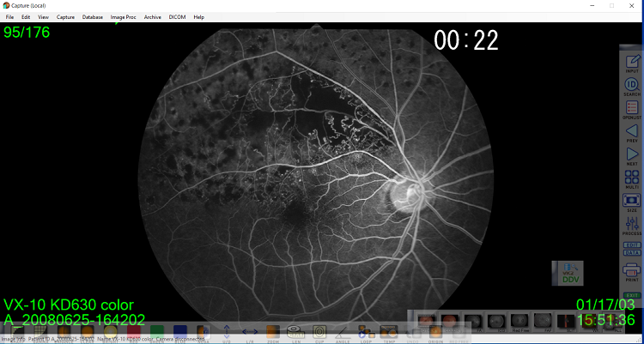Click the SIZE icon
This screenshot has width=644, height=344.
click(x=632, y=204)
